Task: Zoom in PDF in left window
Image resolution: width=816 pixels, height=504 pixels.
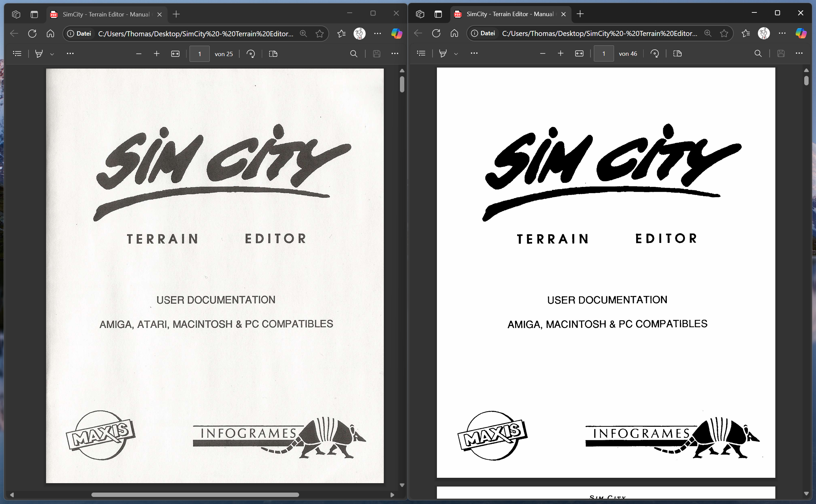Action: coord(157,54)
